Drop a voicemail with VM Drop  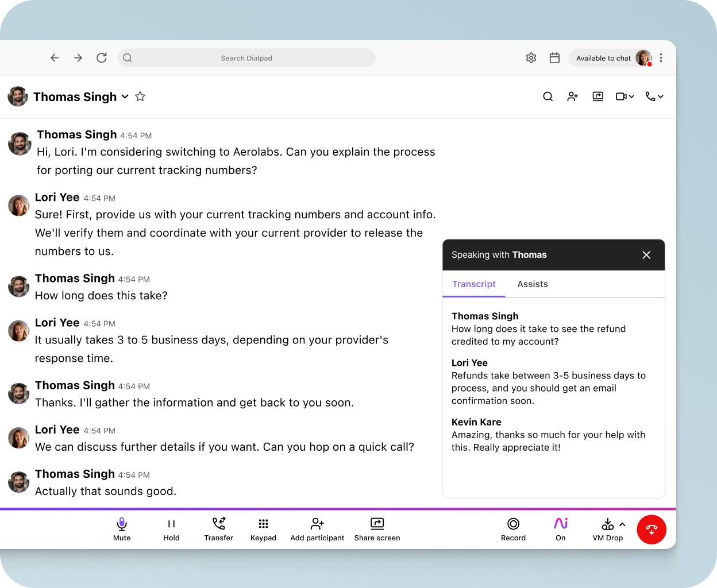click(x=606, y=528)
